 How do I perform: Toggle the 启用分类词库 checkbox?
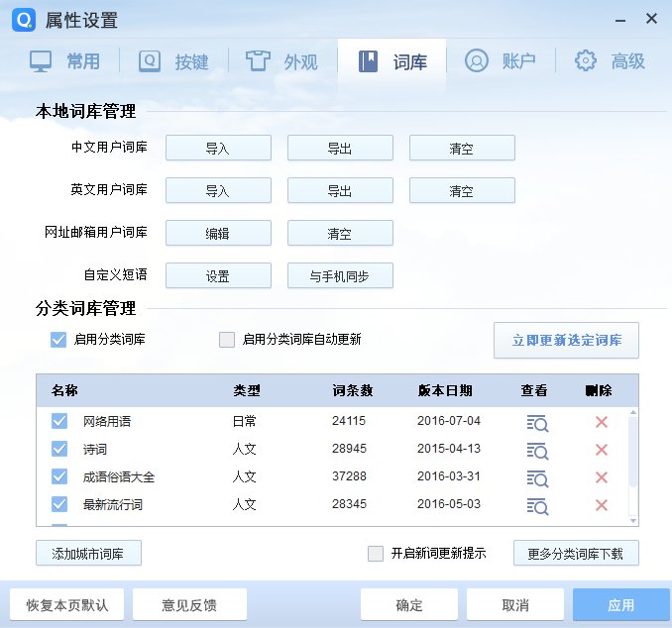(x=58, y=340)
